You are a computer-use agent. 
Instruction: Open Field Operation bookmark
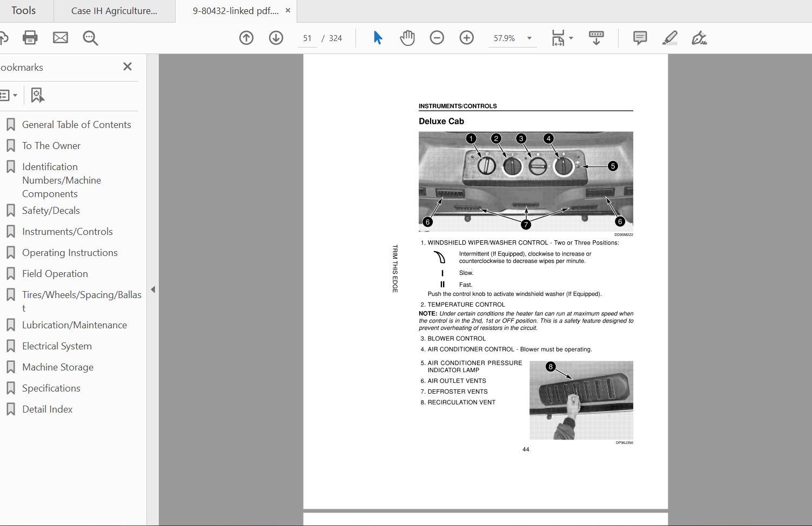click(55, 274)
